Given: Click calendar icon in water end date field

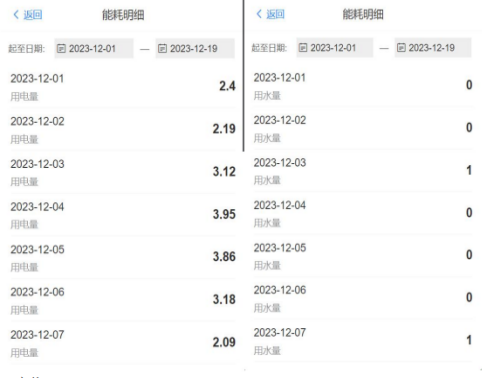Looking at the screenshot, I should (x=401, y=48).
